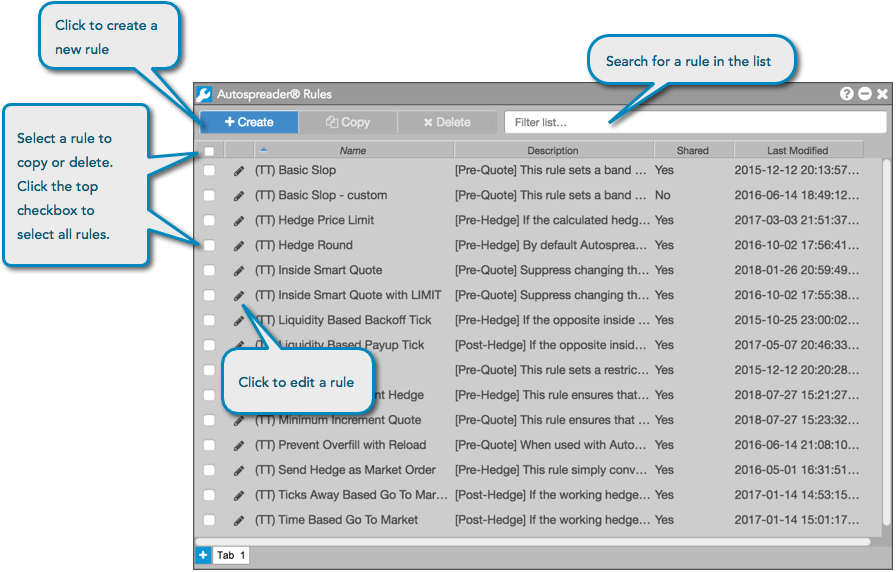The image size is (896, 572).
Task: Minimize the Autospreader Rules widget
Action: tap(865, 94)
